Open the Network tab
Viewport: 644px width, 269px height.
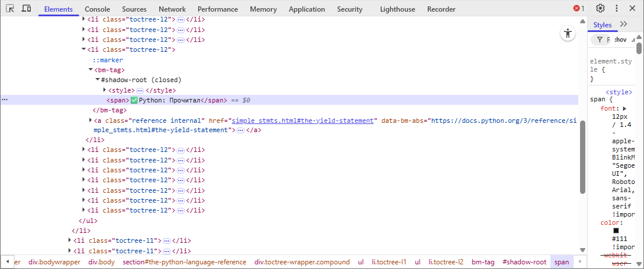coord(172,9)
